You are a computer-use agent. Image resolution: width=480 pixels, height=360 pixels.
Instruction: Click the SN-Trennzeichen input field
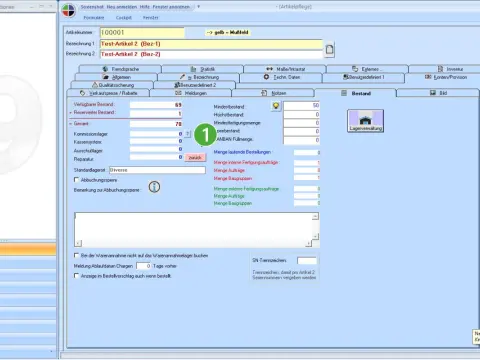pyautogui.click(x=307, y=260)
